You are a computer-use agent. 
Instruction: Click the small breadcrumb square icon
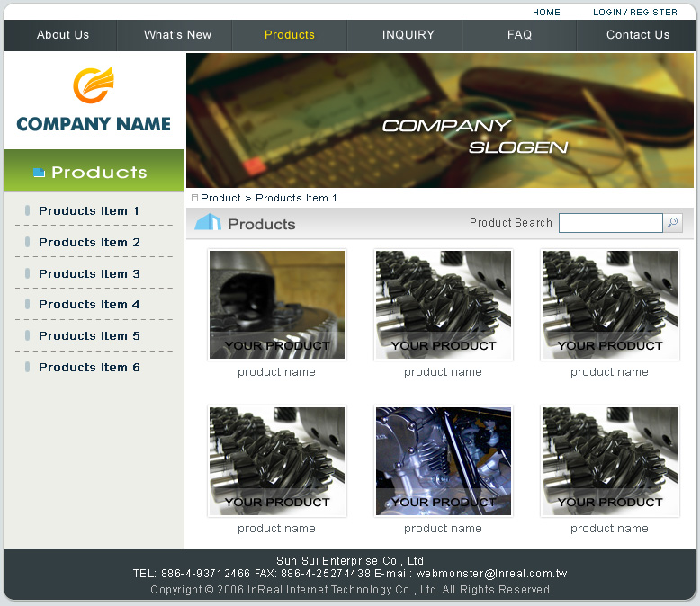coord(194,198)
